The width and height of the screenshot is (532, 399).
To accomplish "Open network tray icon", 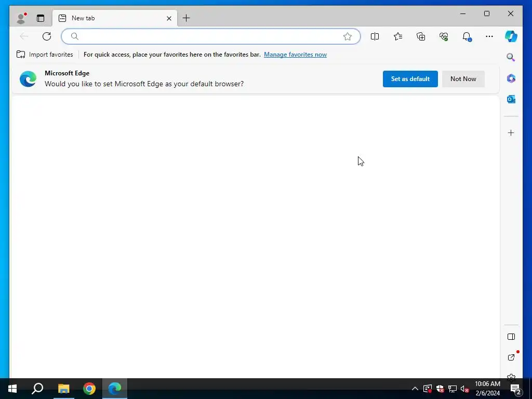I will [x=453, y=389].
